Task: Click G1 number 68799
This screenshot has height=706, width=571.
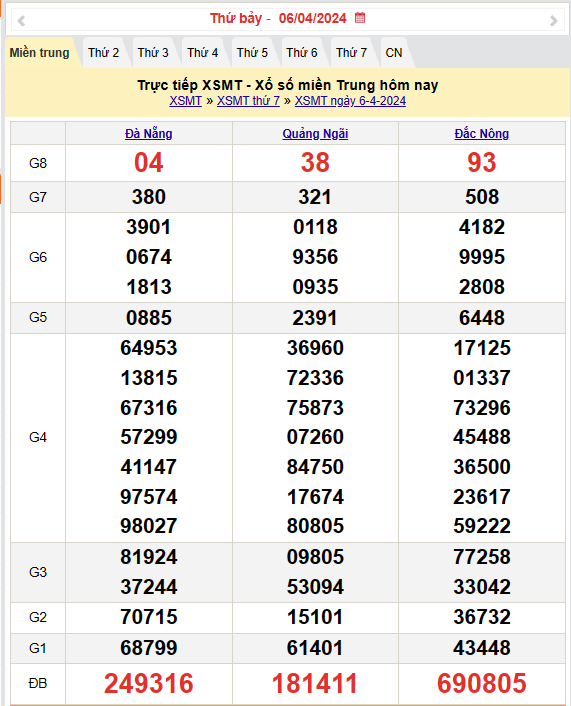Action: click(x=149, y=648)
